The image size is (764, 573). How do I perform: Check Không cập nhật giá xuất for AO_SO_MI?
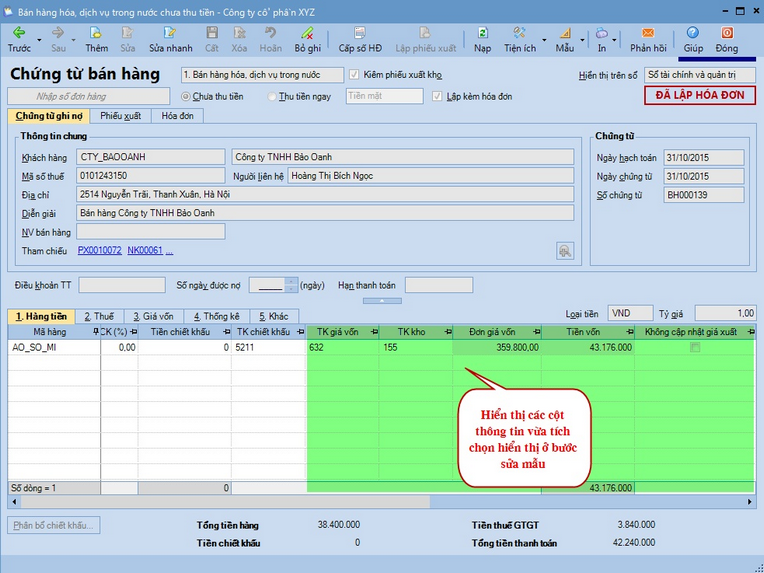(x=695, y=347)
